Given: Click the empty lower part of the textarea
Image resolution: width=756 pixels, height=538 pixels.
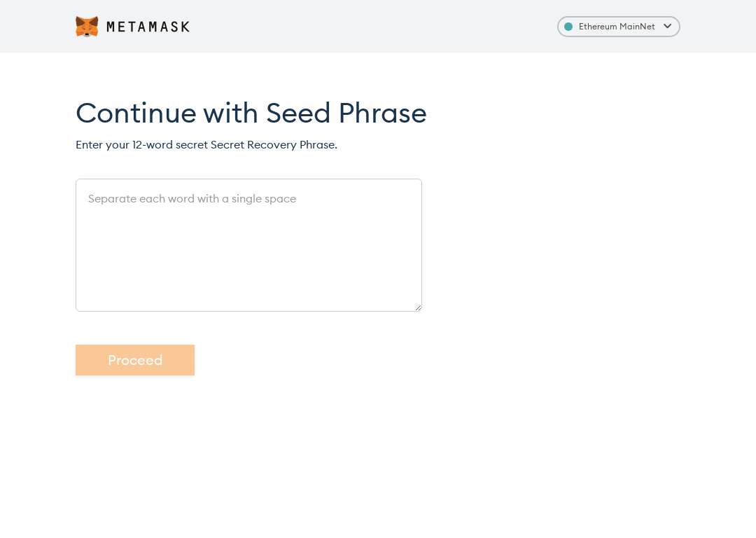Looking at the screenshot, I should click(x=248, y=270).
